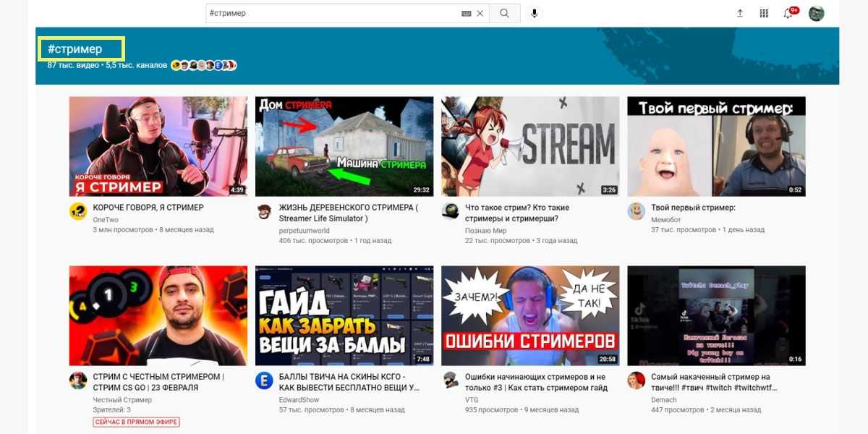Activate voice search microphone icon
Viewport: 868px width, 434px height.
tap(535, 13)
